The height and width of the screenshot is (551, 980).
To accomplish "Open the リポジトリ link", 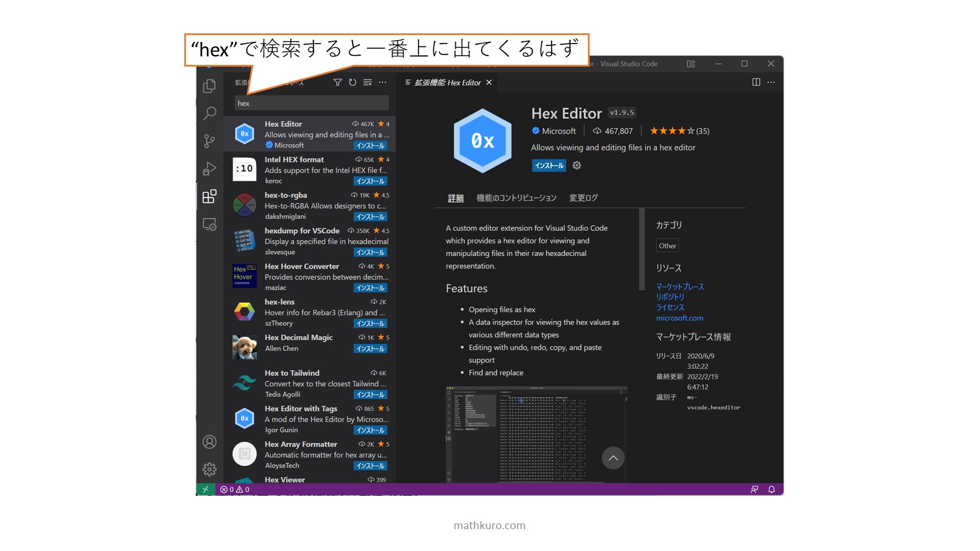I will [x=670, y=297].
